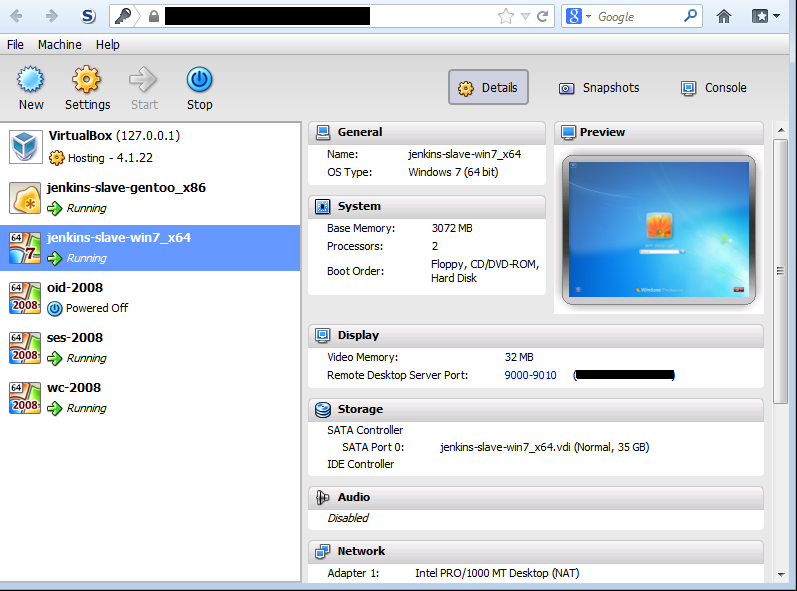Switch to the Details tab

(488, 87)
